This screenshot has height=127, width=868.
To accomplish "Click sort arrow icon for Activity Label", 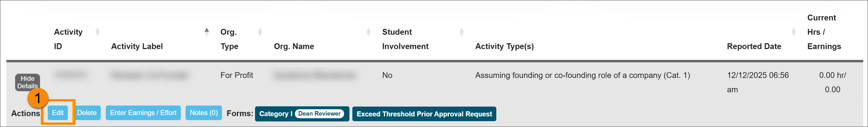I will [x=207, y=32].
